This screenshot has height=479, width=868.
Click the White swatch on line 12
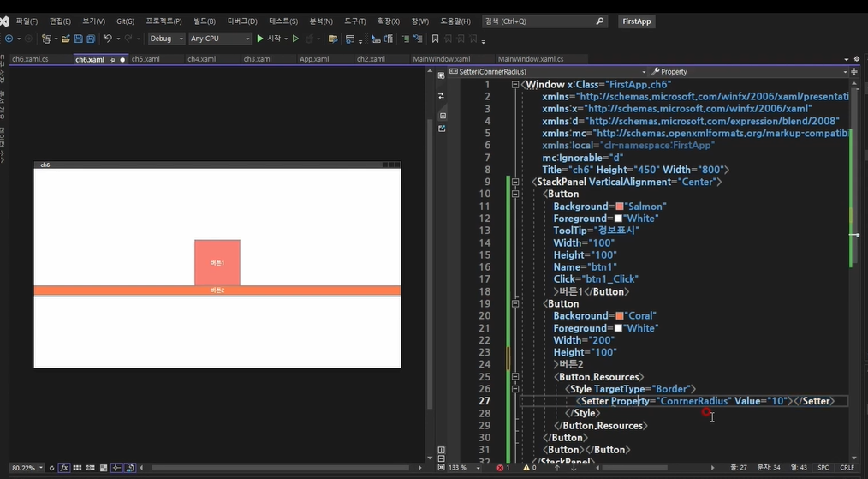click(618, 219)
